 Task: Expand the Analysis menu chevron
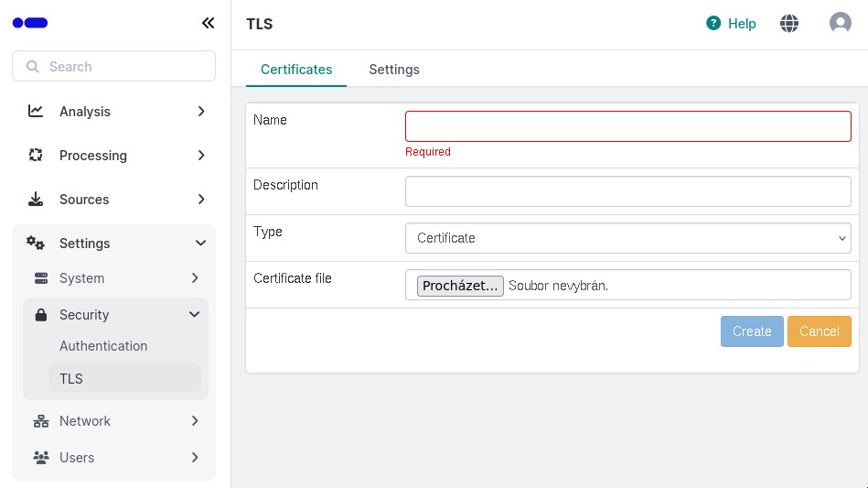click(x=201, y=112)
